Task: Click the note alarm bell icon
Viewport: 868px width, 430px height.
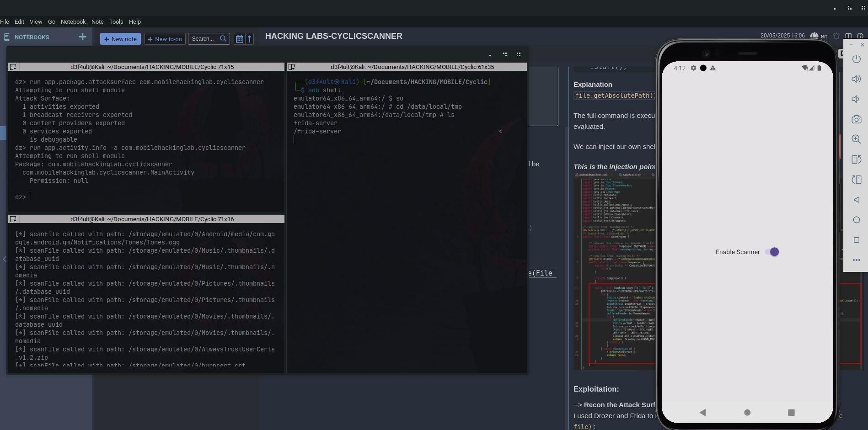Action: (836, 36)
